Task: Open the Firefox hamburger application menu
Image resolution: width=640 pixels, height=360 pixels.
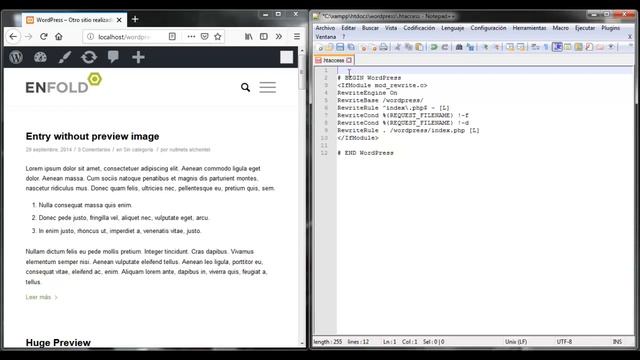Action: [x=297, y=37]
